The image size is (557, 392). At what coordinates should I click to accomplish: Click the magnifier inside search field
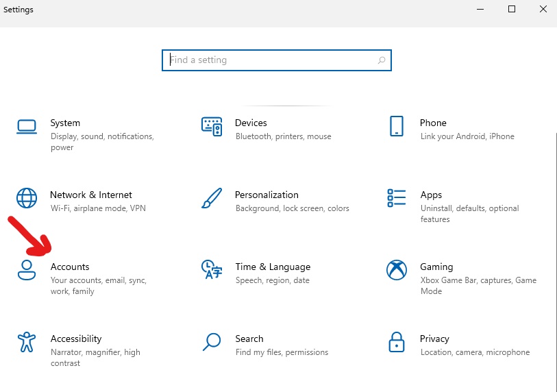(382, 60)
